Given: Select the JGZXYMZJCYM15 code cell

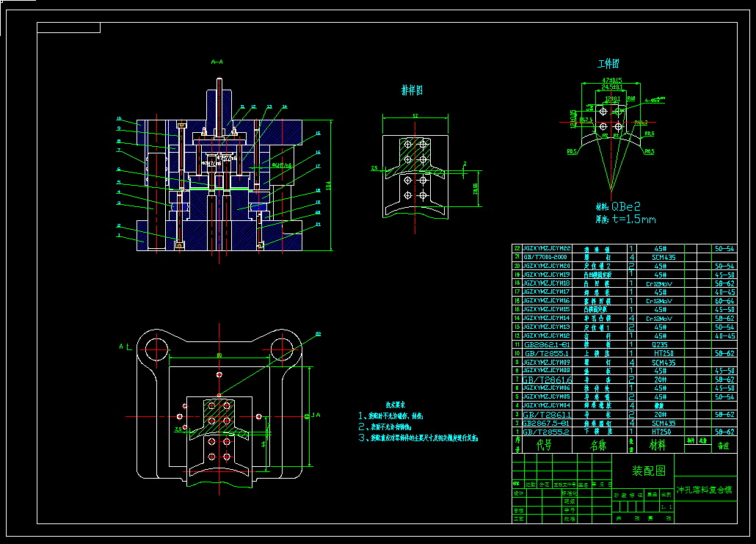Looking at the screenshot, I should click(547, 309).
